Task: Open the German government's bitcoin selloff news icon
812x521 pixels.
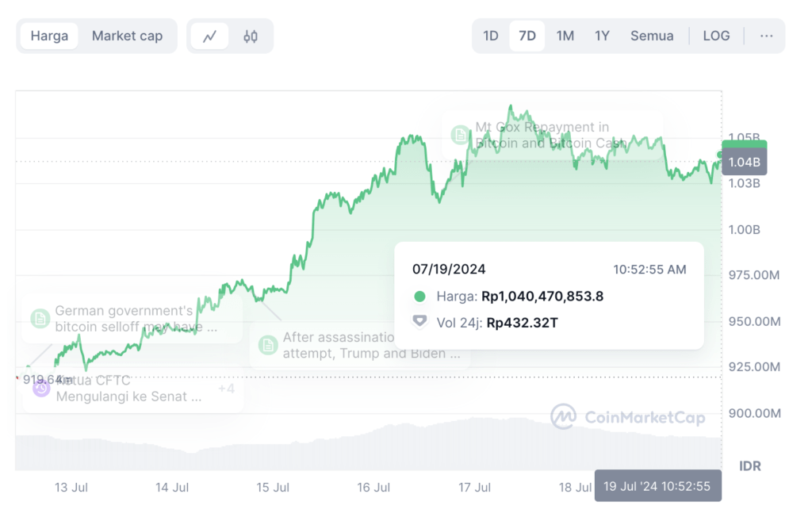Action: [x=40, y=319]
